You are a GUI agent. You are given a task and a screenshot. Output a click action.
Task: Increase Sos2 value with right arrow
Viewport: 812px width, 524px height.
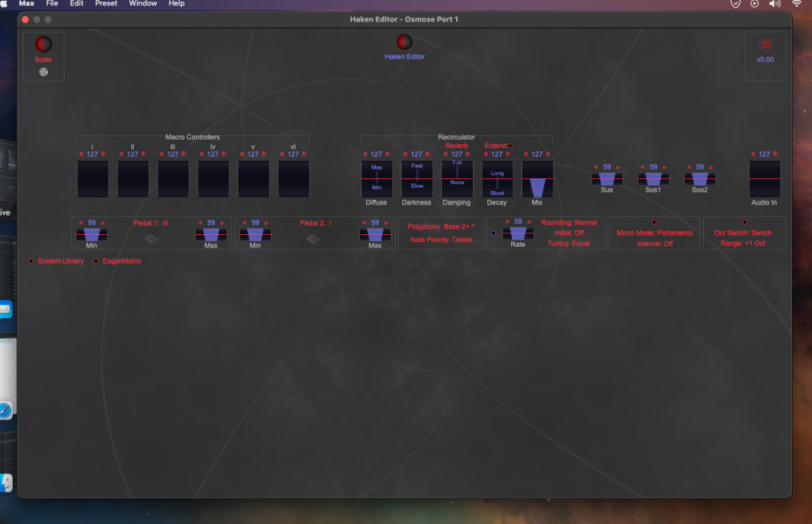(711, 166)
